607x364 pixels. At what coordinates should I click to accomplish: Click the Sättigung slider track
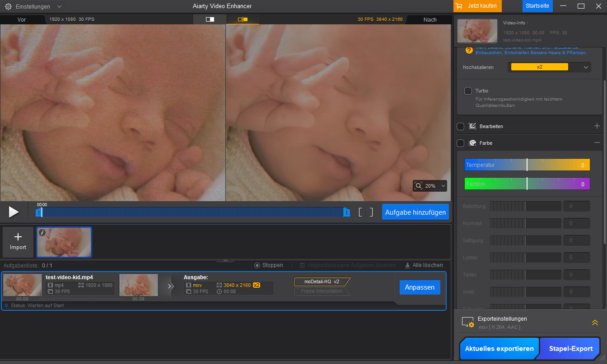coord(525,240)
